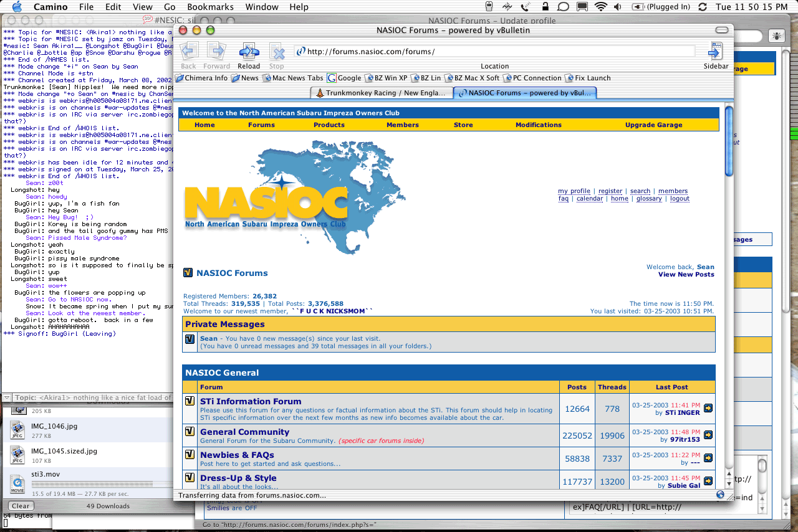Open PC Connection bookmark
The image size is (798, 532).
532,78
